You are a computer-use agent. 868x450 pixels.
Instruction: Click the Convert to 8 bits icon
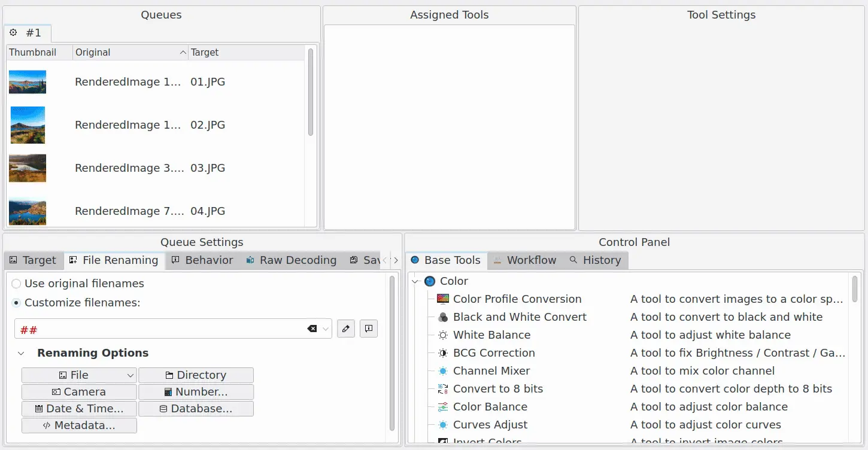click(443, 389)
